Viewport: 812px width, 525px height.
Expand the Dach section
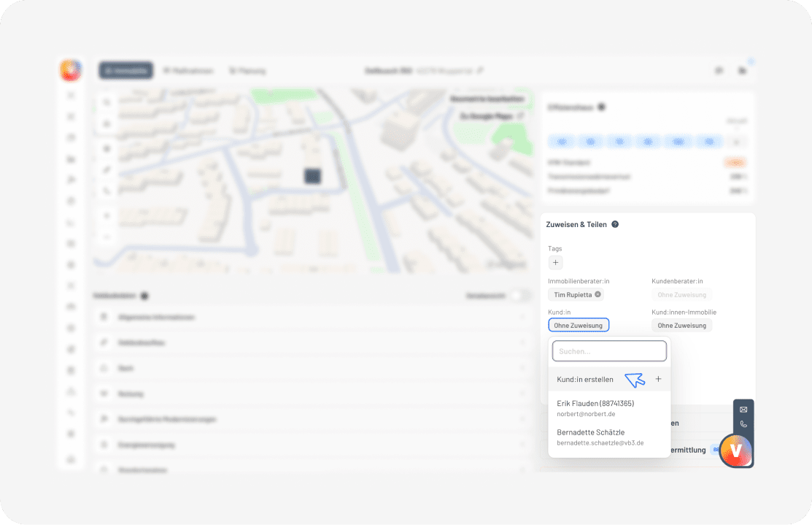click(312, 368)
